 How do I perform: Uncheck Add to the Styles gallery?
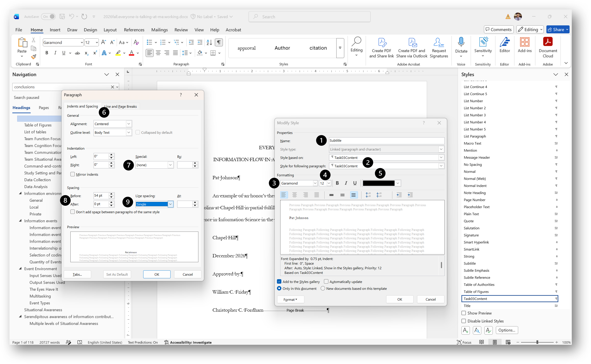[279, 281]
